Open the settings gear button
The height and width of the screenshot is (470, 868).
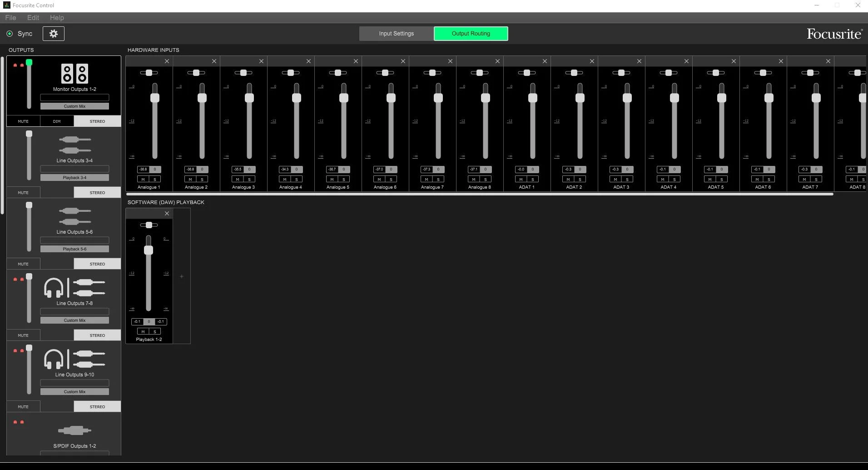click(54, 34)
